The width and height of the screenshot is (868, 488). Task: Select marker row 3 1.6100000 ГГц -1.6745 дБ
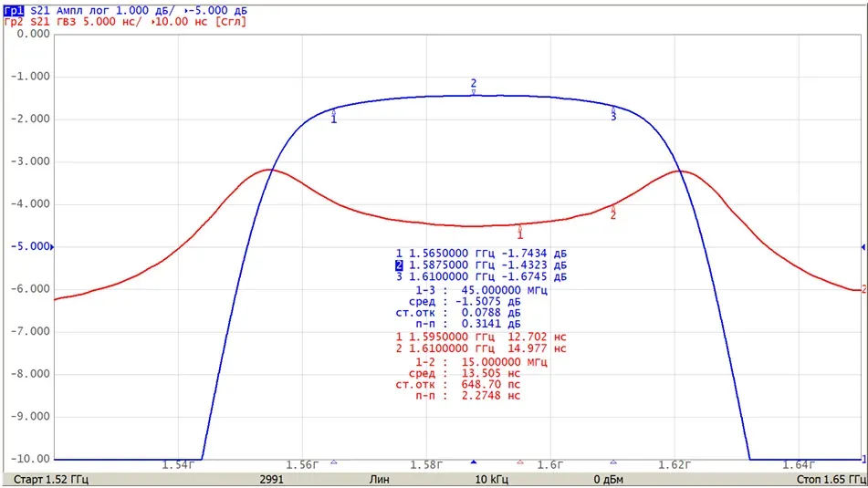[481, 276]
